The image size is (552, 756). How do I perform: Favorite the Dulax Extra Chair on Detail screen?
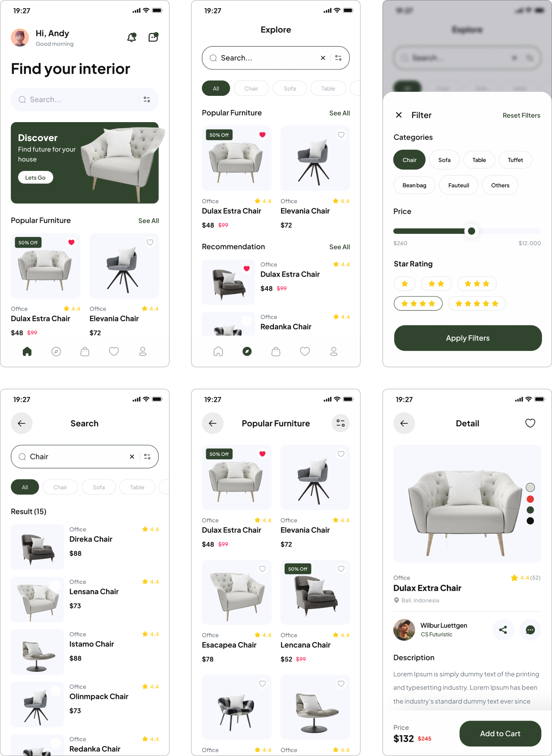(x=530, y=423)
